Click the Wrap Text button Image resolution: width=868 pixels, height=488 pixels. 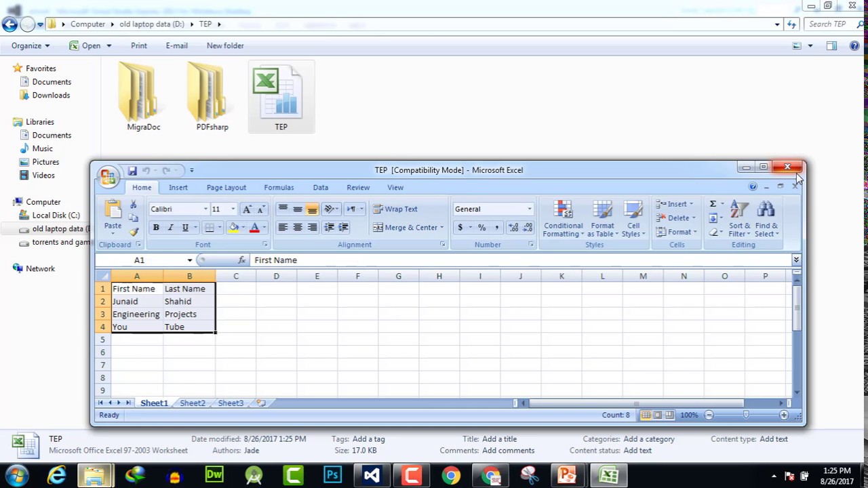click(x=395, y=209)
